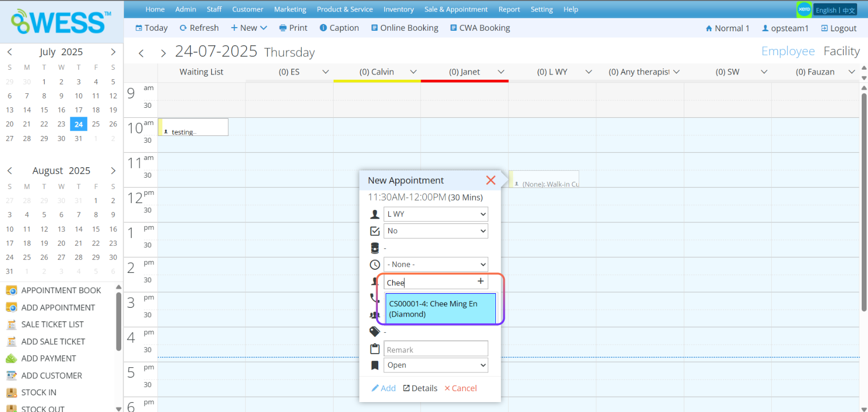Click the Xero integration icon
Screen dimensions: 868x412
804,9
